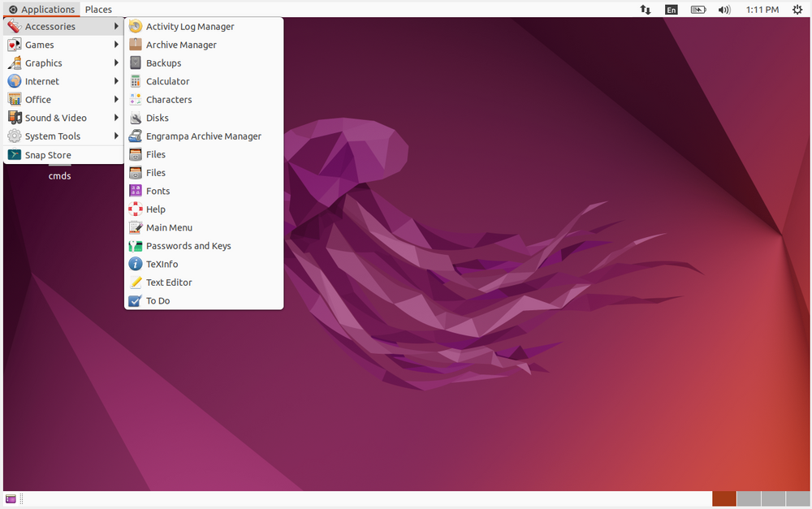
Task: Open the Calculator accessory
Action: pos(166,80)
